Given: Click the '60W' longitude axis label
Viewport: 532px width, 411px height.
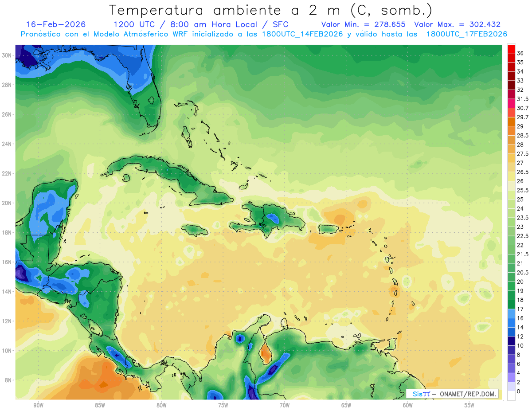Looking at the screenshot, I should (x=408, y=406).
